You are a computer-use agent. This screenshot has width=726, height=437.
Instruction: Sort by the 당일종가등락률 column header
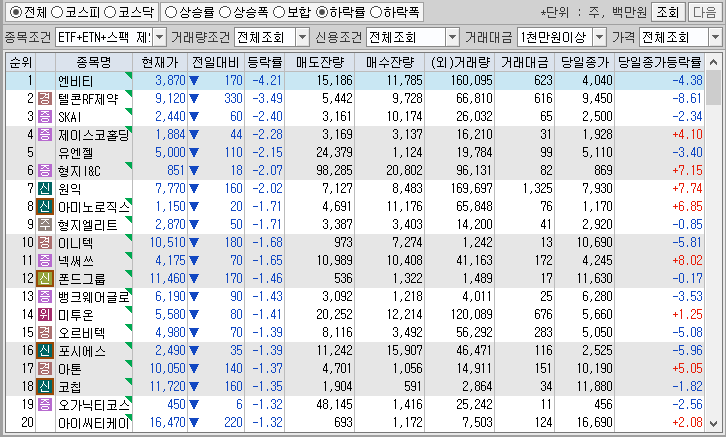point(660,62)
